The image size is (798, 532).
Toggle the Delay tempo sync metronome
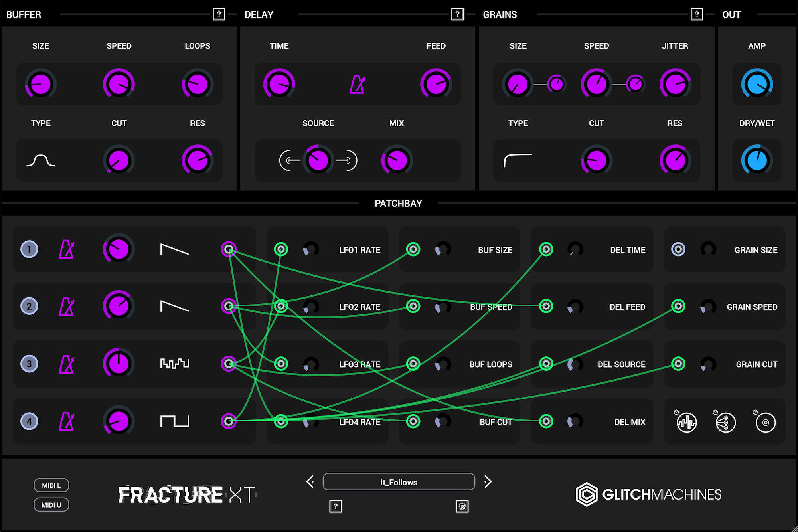coord(357,84)
